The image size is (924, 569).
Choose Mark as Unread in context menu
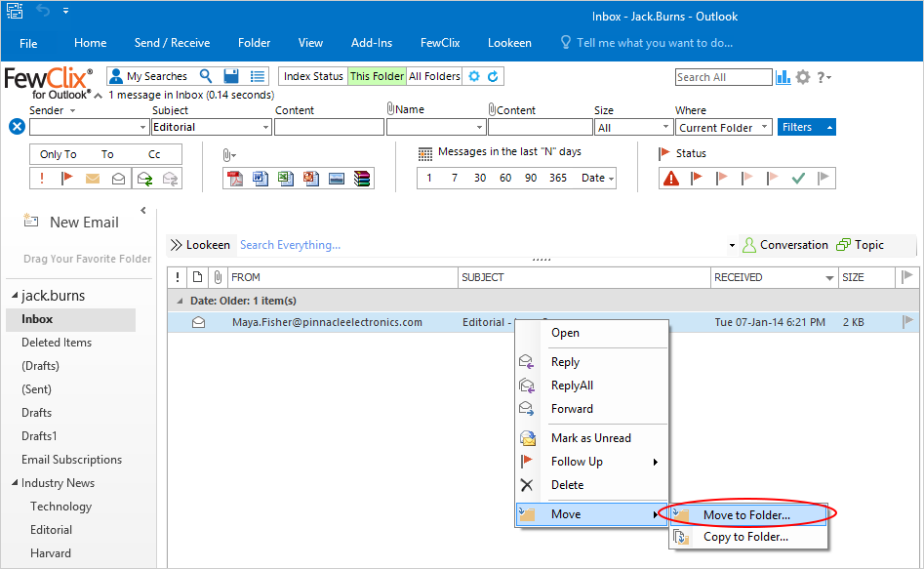(x=590, y=438)
